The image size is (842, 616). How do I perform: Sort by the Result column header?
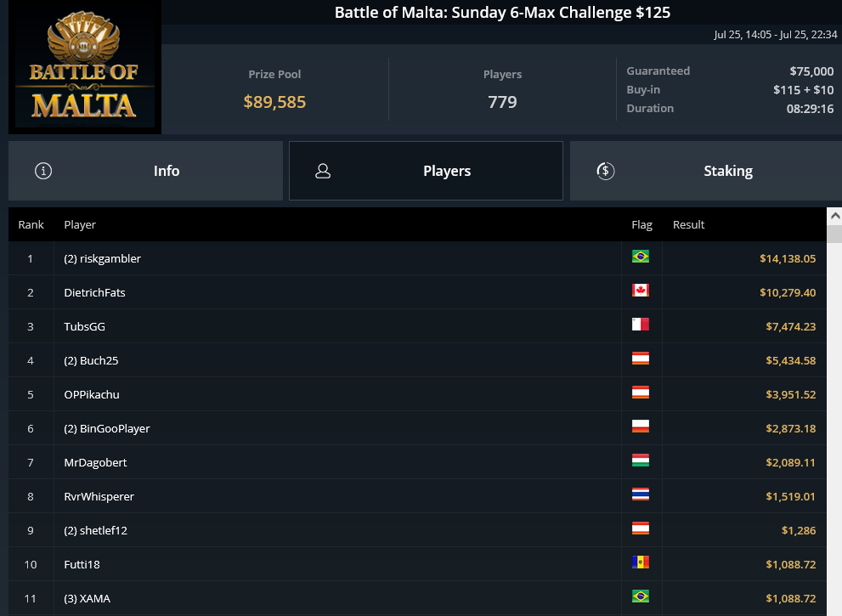[688, 224]
